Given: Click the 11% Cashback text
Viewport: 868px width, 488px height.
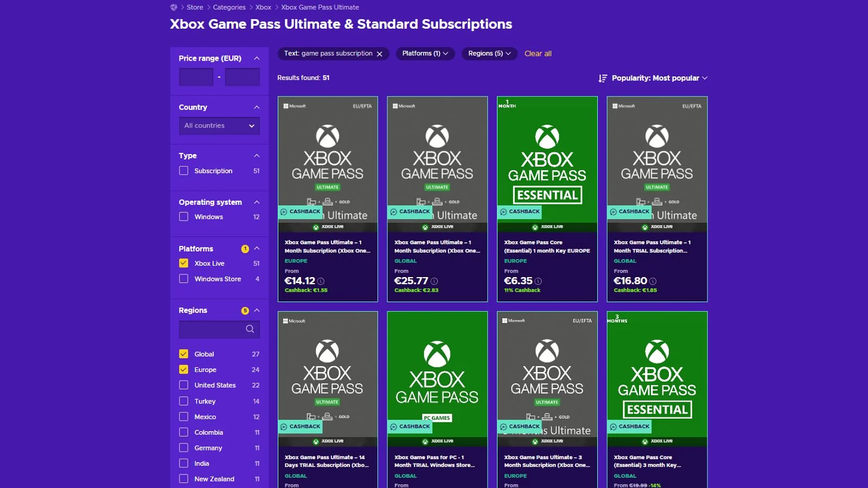Looking at the screenshot, I should click(522, 291).
